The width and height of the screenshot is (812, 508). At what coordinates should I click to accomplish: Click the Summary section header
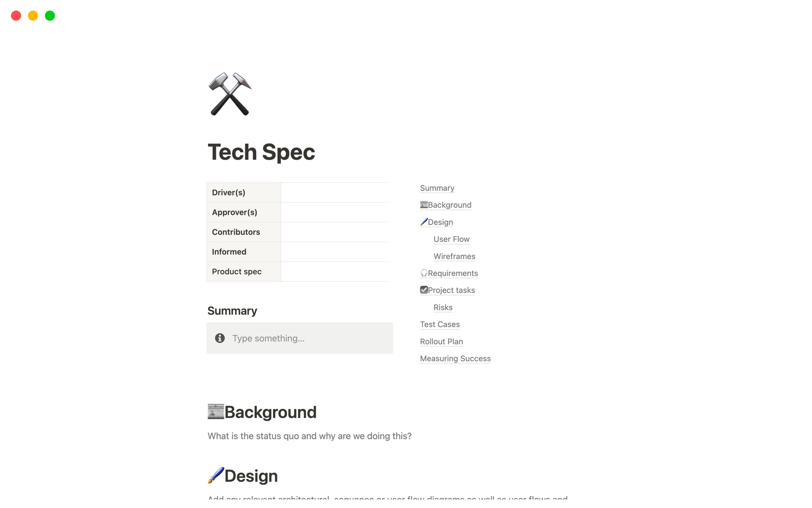[x=233, y=310]
